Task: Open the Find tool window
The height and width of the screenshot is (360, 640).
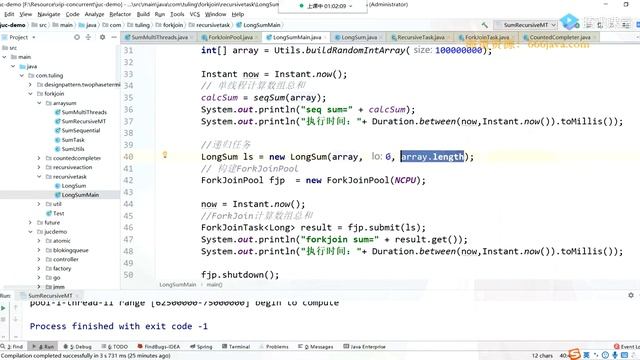Action: tap(12, 347)
